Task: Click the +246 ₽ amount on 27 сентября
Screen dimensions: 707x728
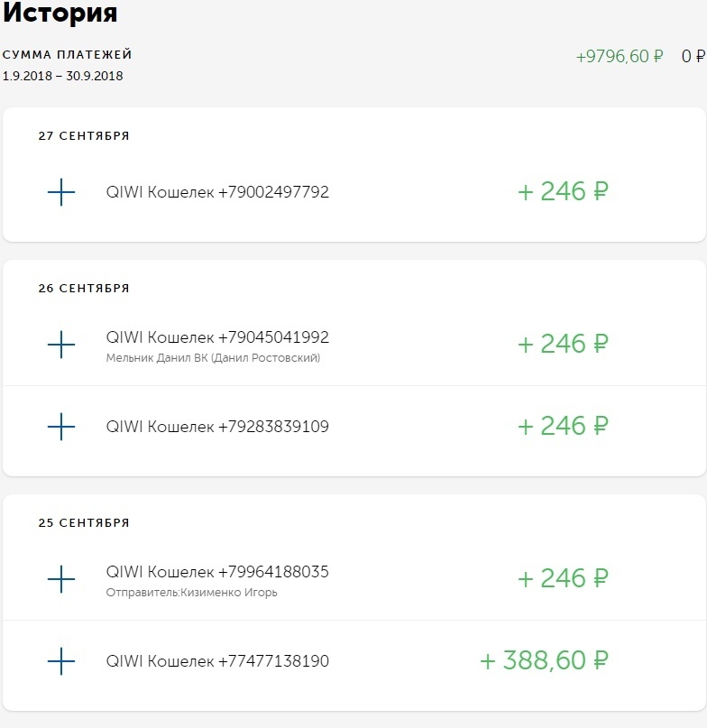Action: 563,192
